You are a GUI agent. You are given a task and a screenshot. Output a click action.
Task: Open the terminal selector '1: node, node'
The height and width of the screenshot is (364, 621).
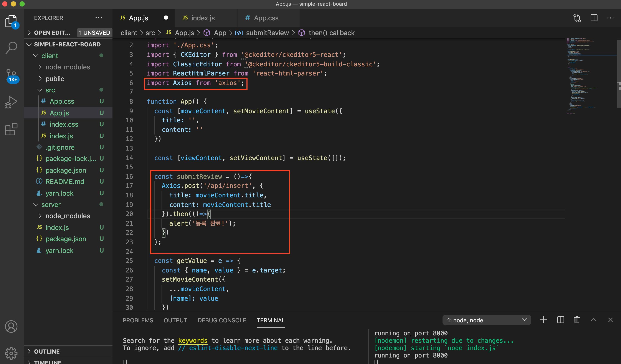(x=486, y=320)
